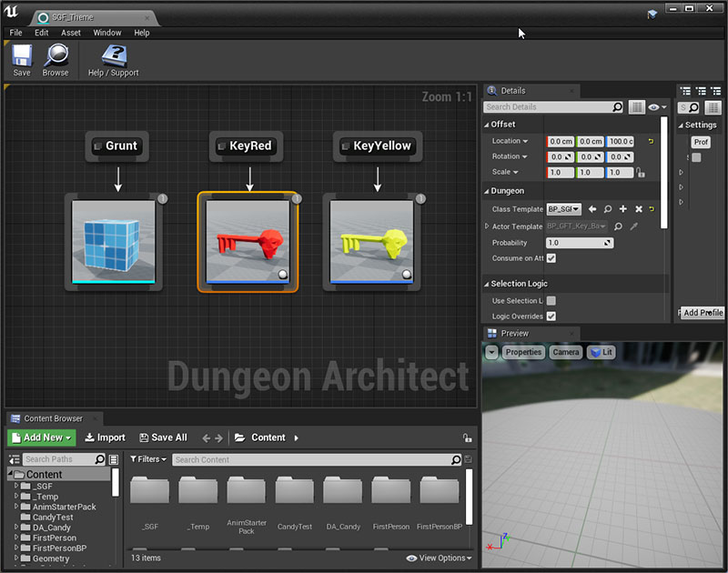This screenshot has width=728, height=573.
Task: Expand the Actor Template property
Action: coord(487,226)
